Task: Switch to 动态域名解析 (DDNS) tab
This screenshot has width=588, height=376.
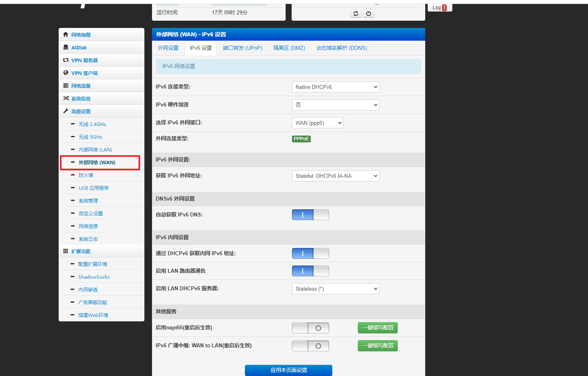Action: point(341,48)
